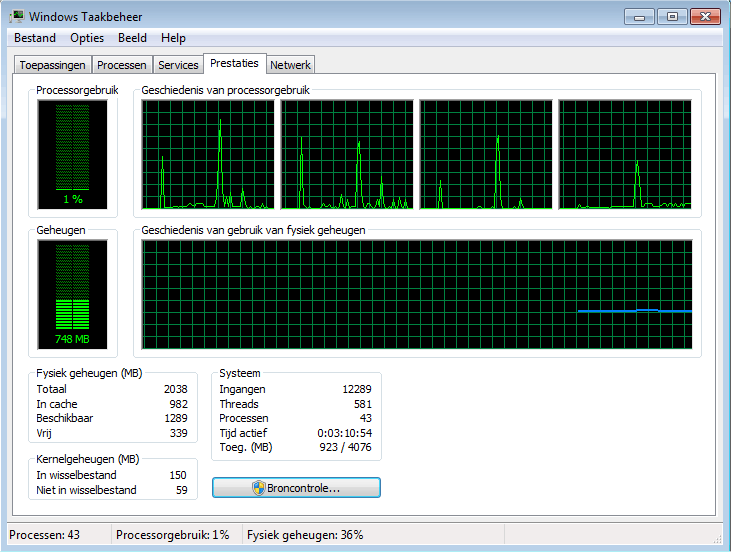Image resolution: width=731 pixels, height=552 pixels.
Task: Switch to the Processen tab
Action: pos(122,65)
